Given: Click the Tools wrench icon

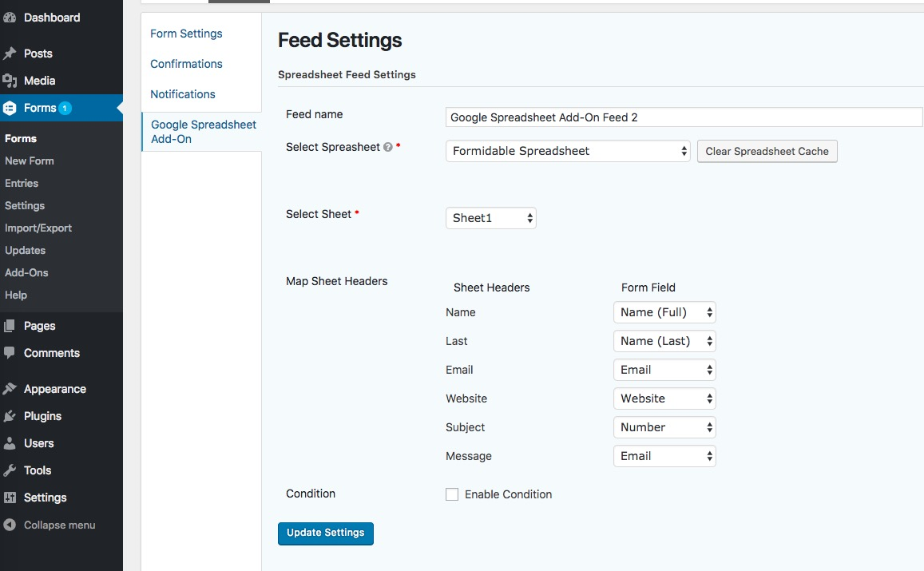Looking at the screenshot, I should 10,470.
